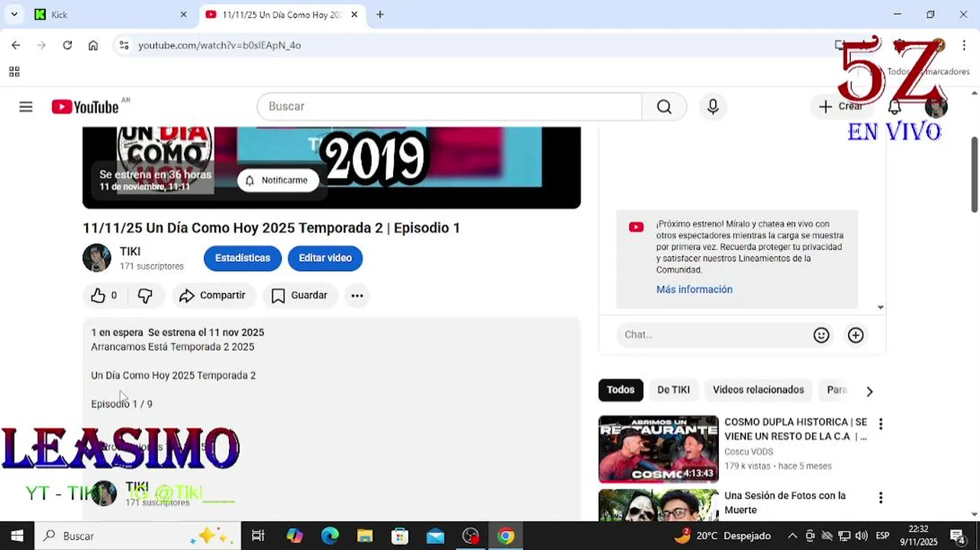Show hidden tray icons chevron

coord(792,536)
